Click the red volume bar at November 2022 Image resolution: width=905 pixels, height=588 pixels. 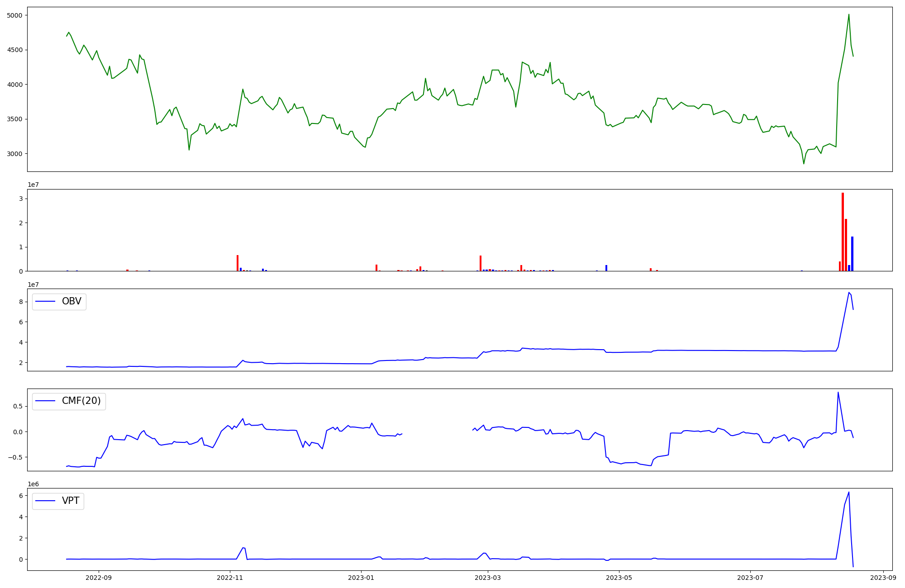tap(237, 263)
